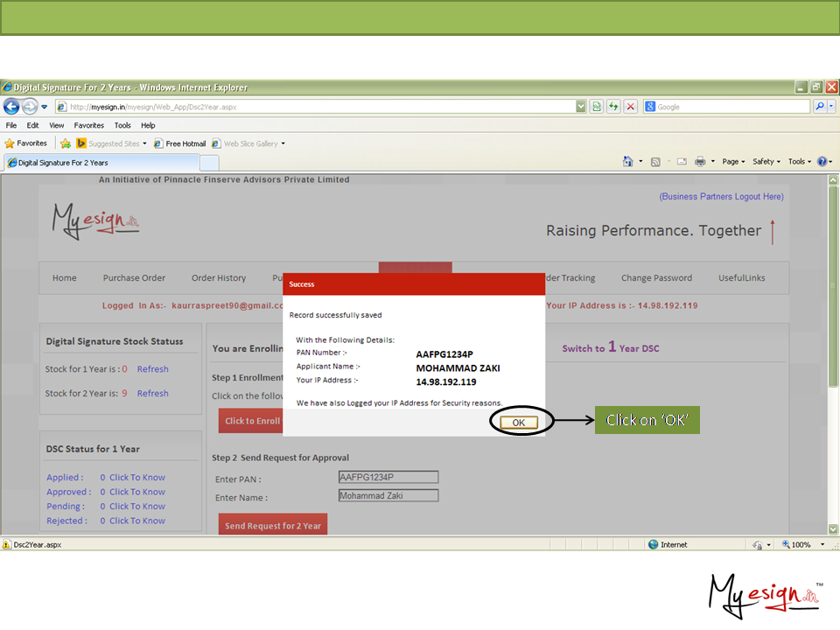
Task: Expand the Safety dropdown menu
Action: click(766, 162)
